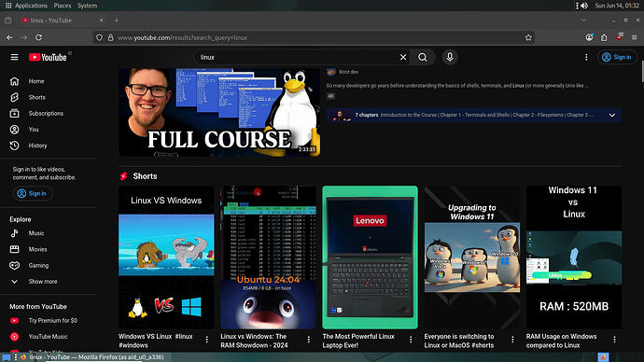
Task: Click the Firefox URL address bar
Action: (315, 37)
